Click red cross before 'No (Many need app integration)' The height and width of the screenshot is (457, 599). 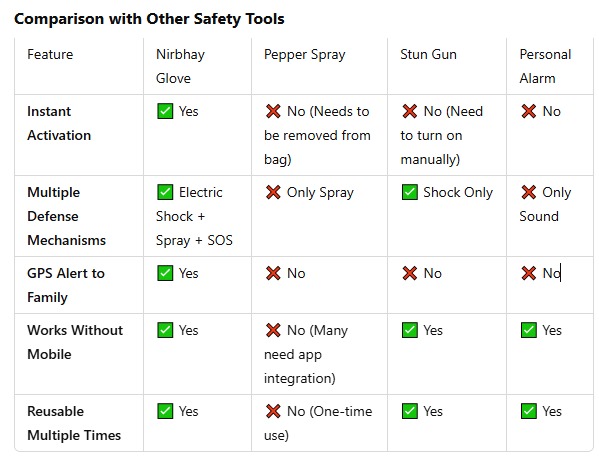pyautogui.click(x=273, y=330)
